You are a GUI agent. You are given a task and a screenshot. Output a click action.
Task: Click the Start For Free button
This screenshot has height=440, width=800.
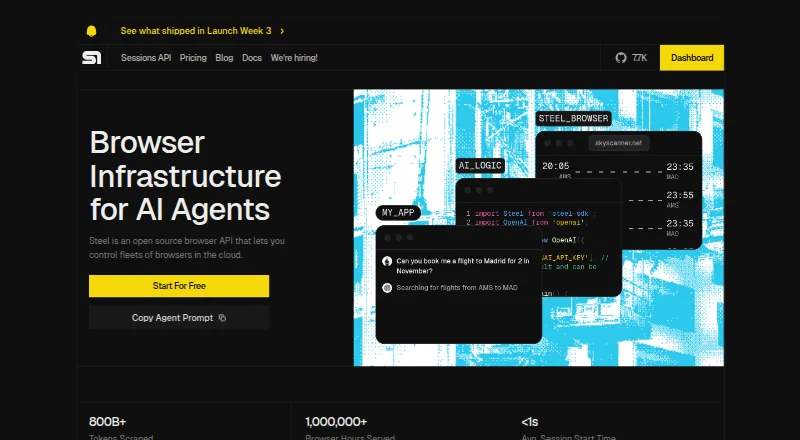pos(179,286)
